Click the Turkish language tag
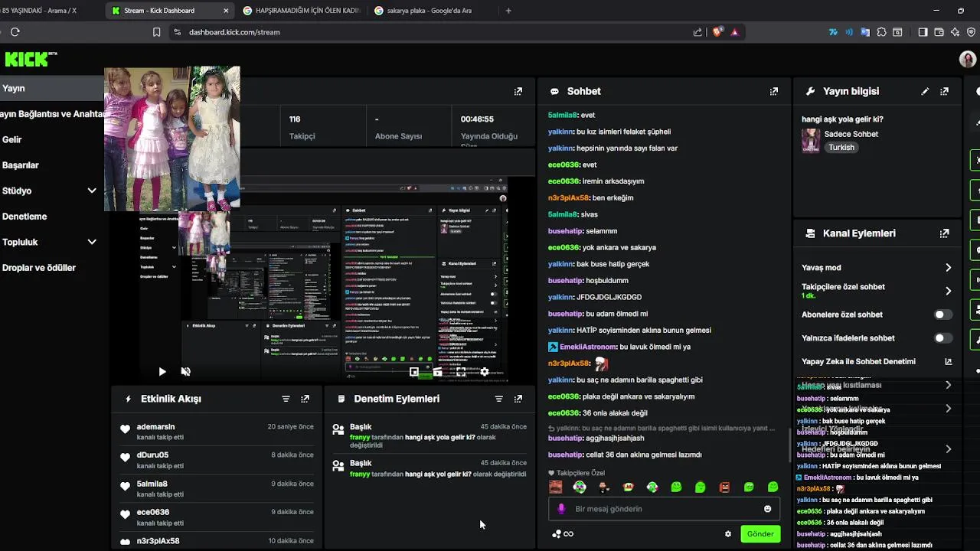The width and height of the screenshot is (980, 551). [841, 148]
